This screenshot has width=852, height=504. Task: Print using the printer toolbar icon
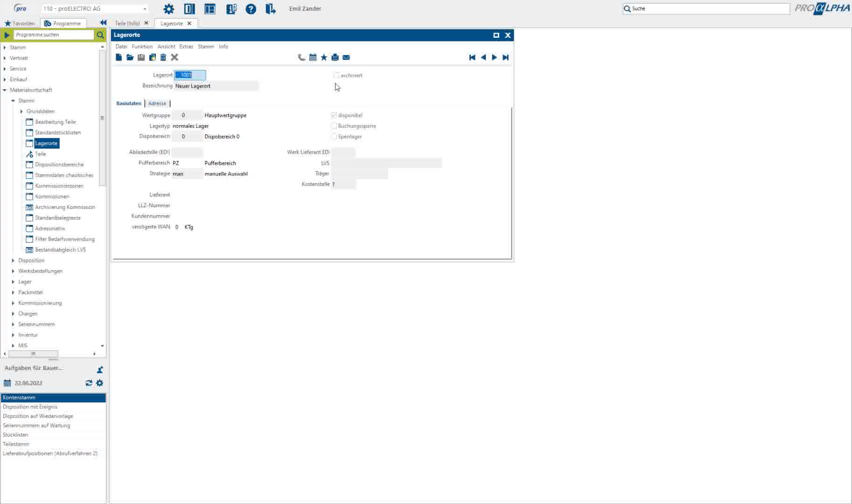[335, 57]
